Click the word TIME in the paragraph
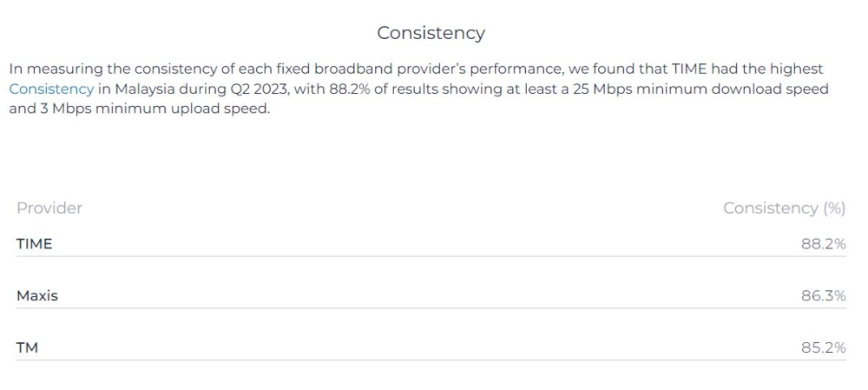The image size is (868, 390). coord(690,68)
